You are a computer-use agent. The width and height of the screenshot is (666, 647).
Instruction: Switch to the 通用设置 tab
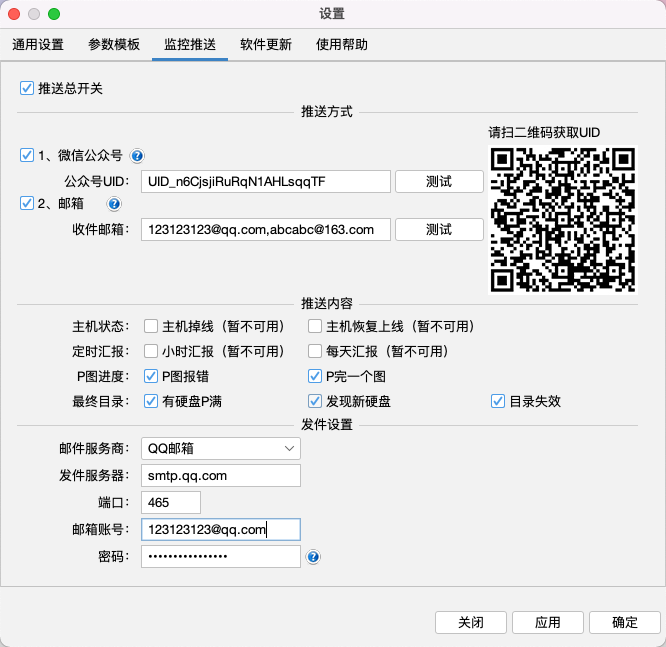(38, 45)
